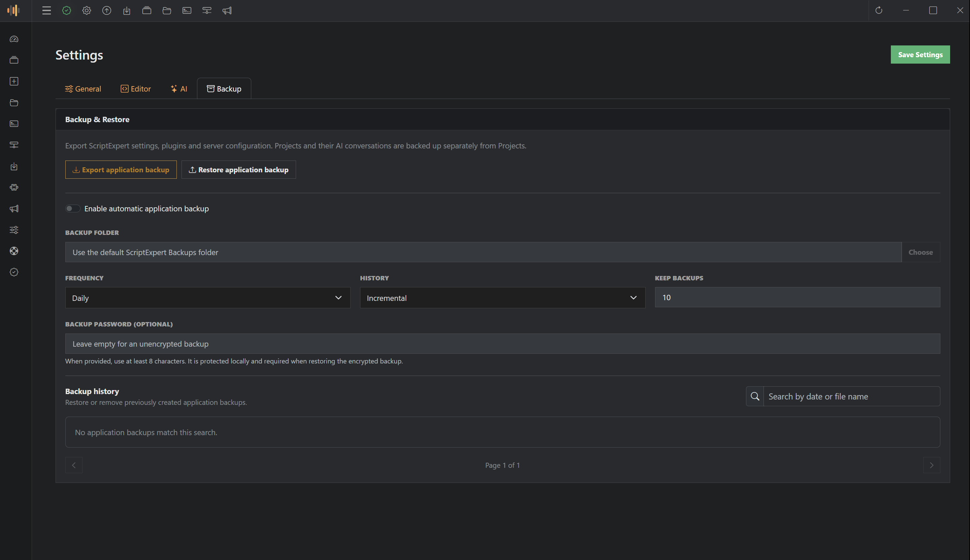Enable automatic application backup toggle
Viewport: 970px width, 560px height.
(72, 208)
